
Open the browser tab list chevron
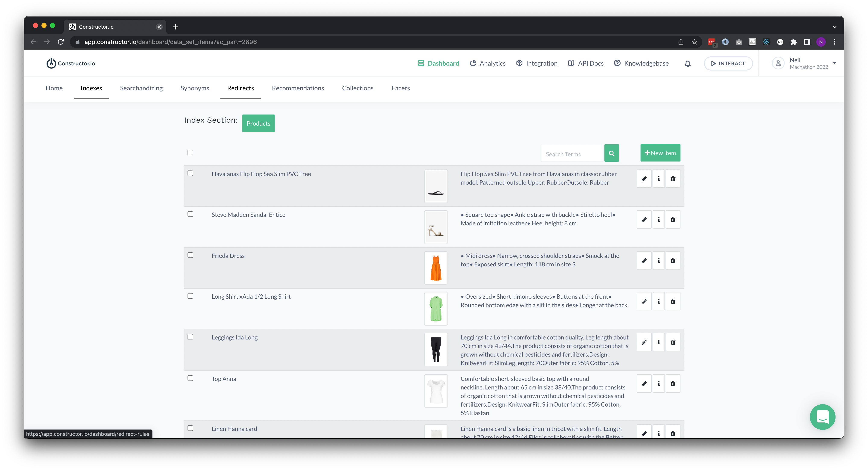pos(834,27)
